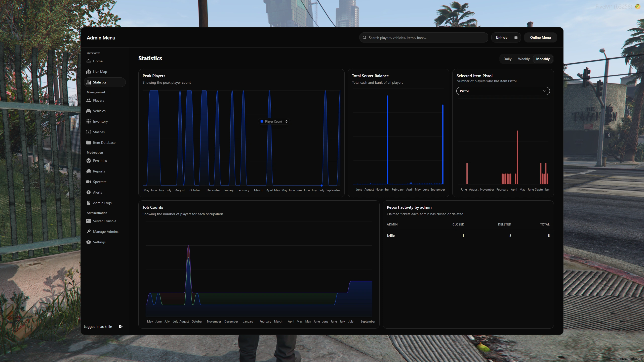This screenshot has width=644, height=362.
Task: Open Manage Admins via the key icon
Action: point(89,232)
